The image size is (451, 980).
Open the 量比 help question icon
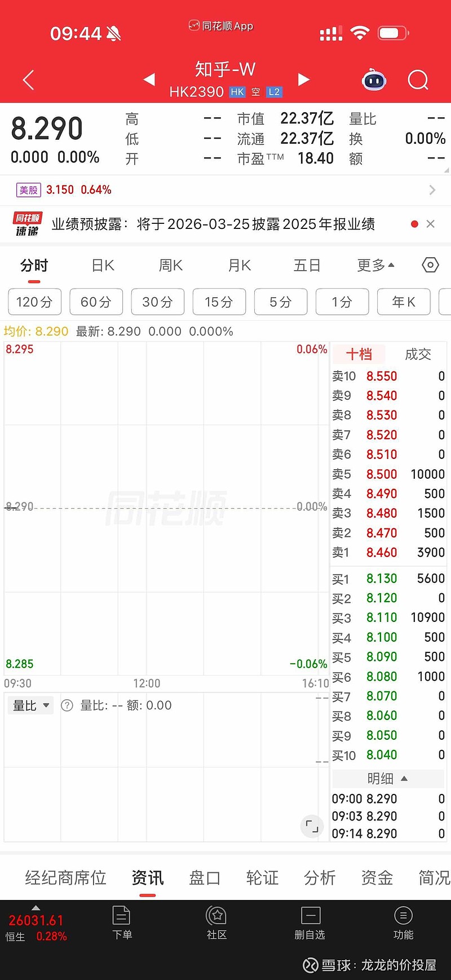point(67,705)
